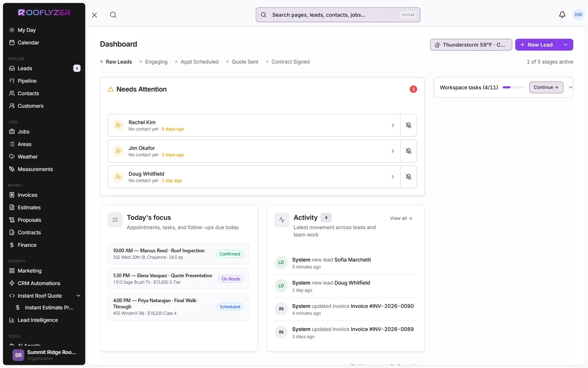Image resolution: width=588 pixels, height=368 pixels.
Task: Select the Contract Signed stage
Action: pos(287,62)
